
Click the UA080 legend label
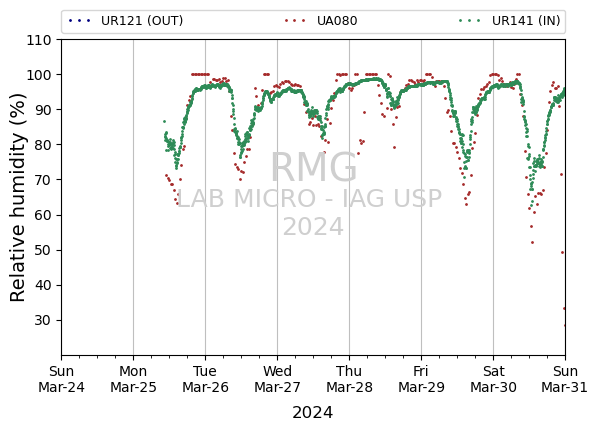tap(337, 21)
